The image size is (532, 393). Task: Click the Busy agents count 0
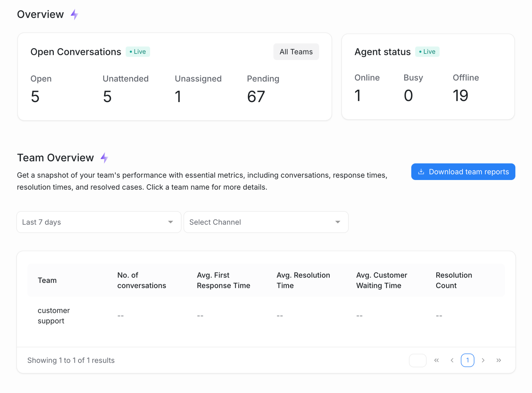coord(408,95)
